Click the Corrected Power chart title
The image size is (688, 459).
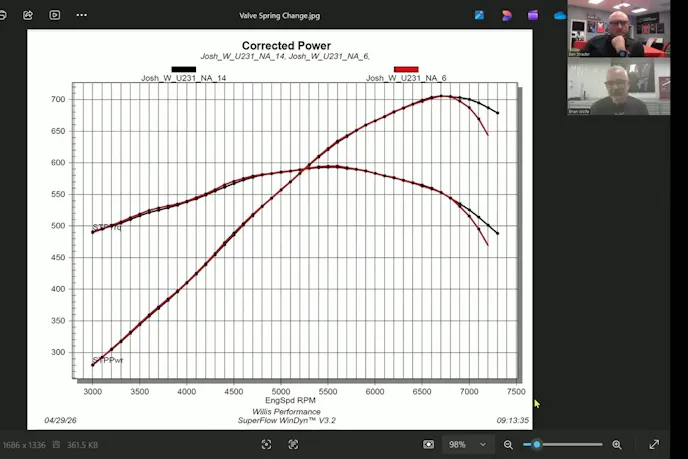point(286,46)
